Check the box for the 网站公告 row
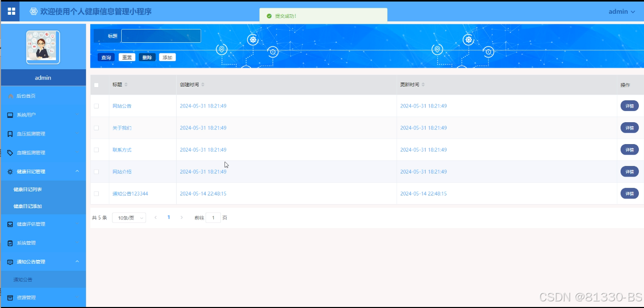644x308 pixels. [x=96, y=106]
